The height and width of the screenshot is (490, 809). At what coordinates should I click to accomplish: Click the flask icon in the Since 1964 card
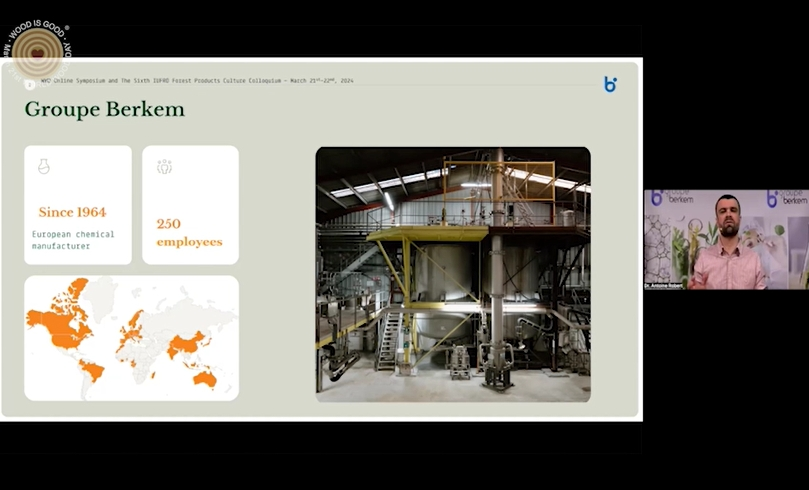coord(44,167)
